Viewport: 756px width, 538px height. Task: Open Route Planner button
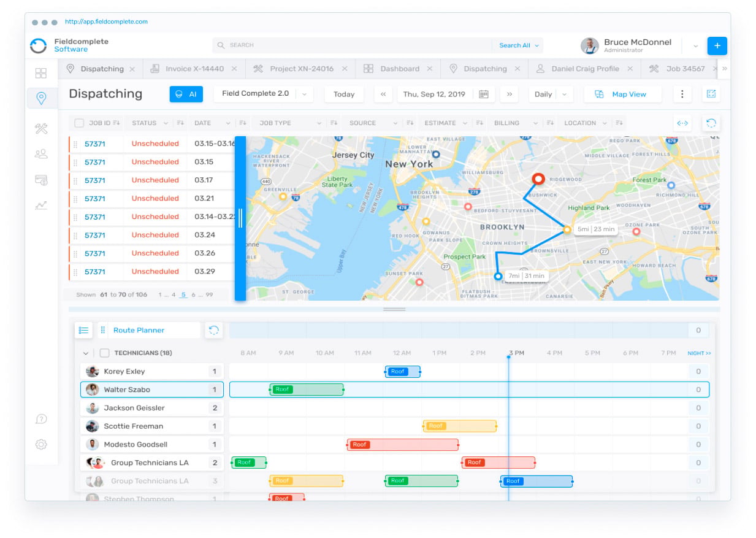149,330
